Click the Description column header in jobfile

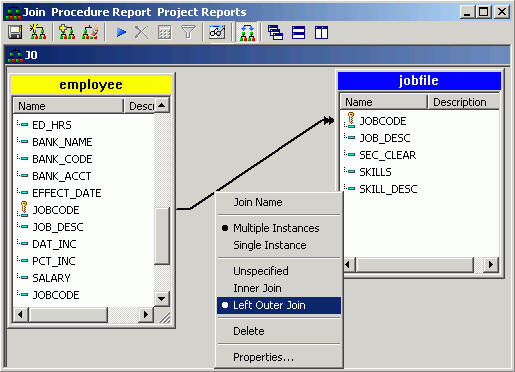coord(463,102)
